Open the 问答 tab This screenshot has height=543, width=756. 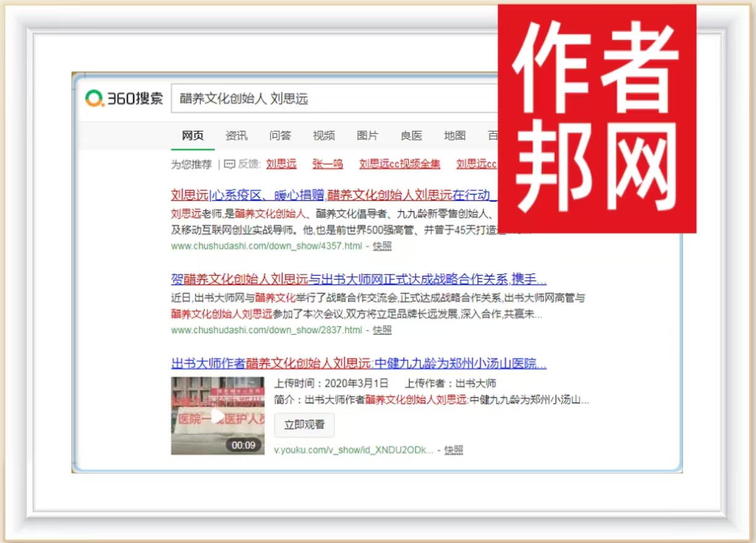tap(280, 136)
